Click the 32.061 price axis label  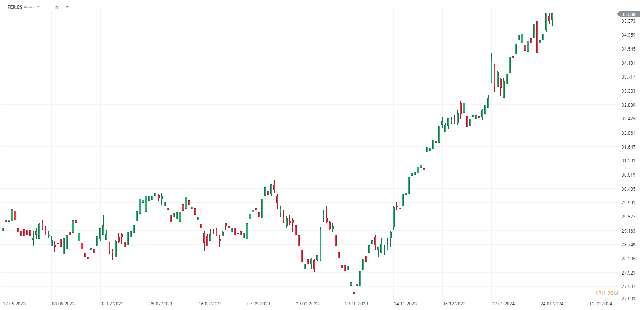[628, 133]
